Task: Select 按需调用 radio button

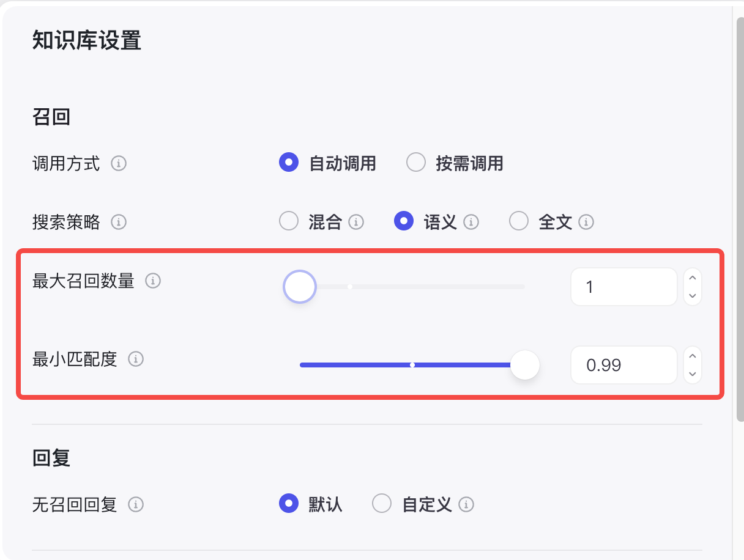Action: (x=416, y=163)
